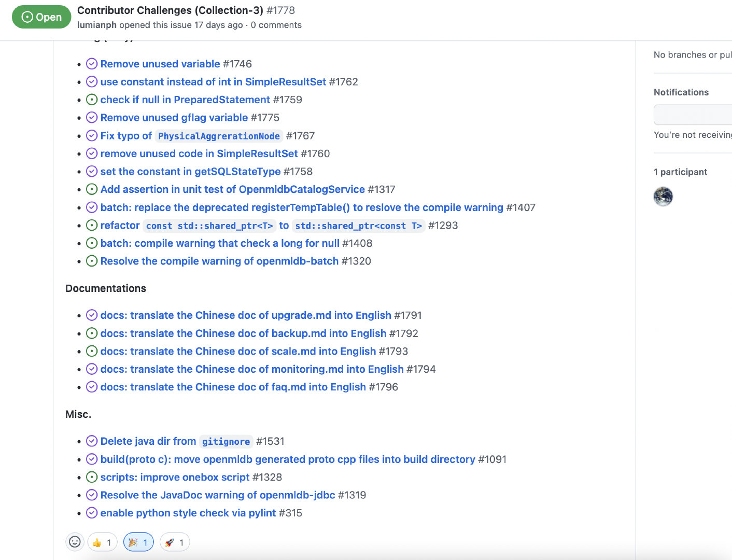Click open status icon beside 'scripts: improve onebox script'

point(92,477)
